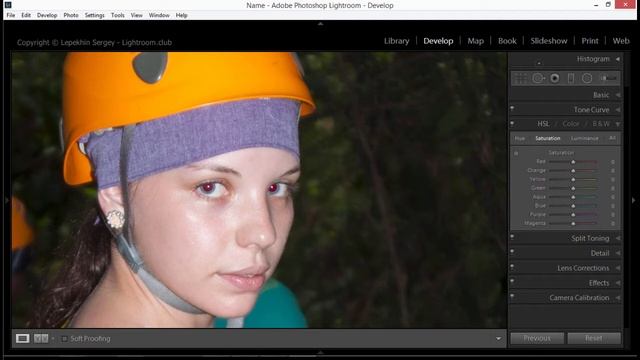The width and height of the screenshot is (640, 360).
Task: Select the Luminance tab in HSL
Action: tap(584, 138)
